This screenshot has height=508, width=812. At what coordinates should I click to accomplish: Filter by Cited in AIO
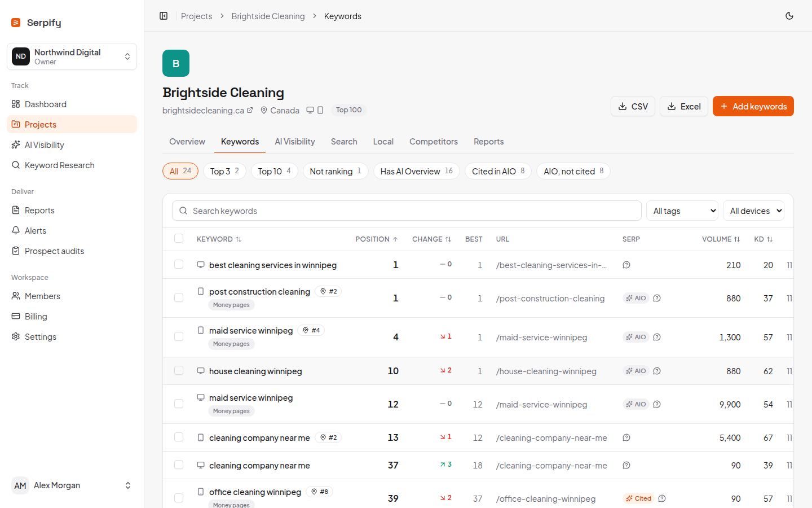pos(498,171)
